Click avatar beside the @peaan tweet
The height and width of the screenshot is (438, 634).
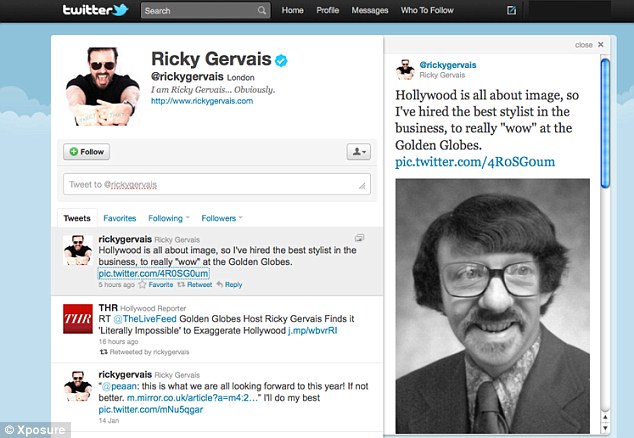pyautogui.click(x=78, y=386)
